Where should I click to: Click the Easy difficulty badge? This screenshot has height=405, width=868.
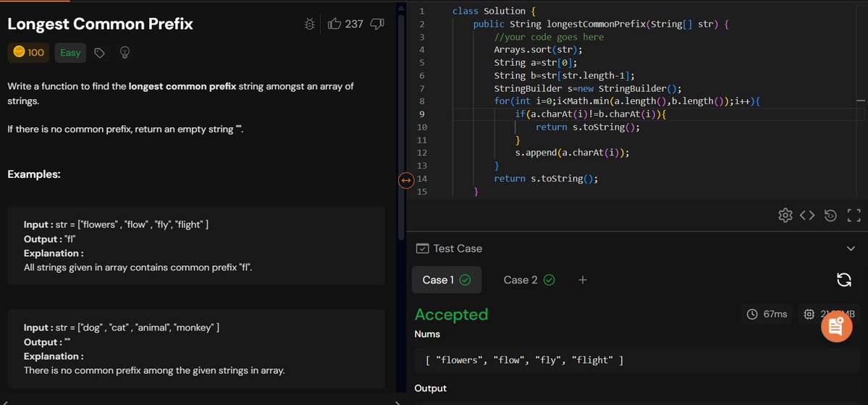(x=70, y=53)
